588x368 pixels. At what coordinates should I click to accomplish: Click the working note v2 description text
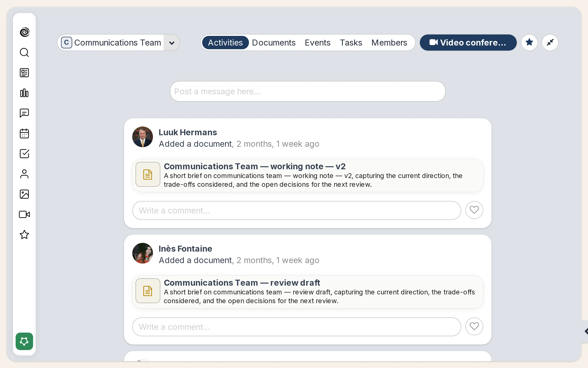(x=313, y=180)
